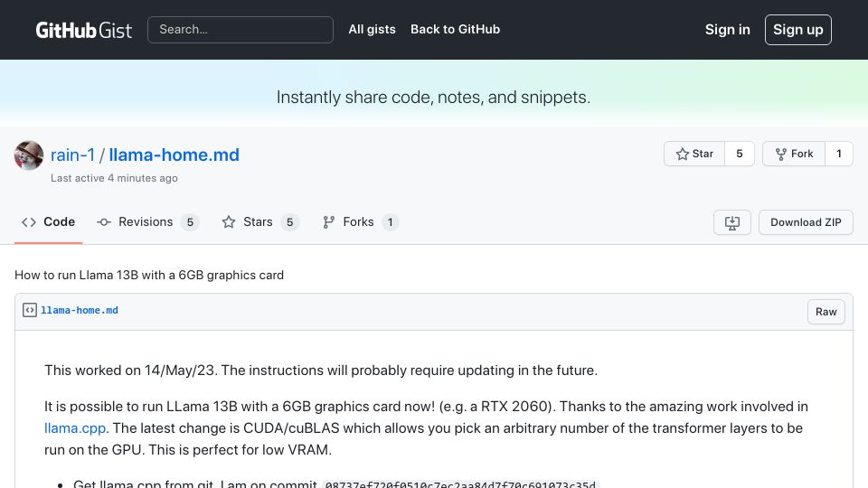Viewport: 868px width, 488px height.
Task: Click the 'Last active 4 minutes ago' text
Action: pos(114,178)
